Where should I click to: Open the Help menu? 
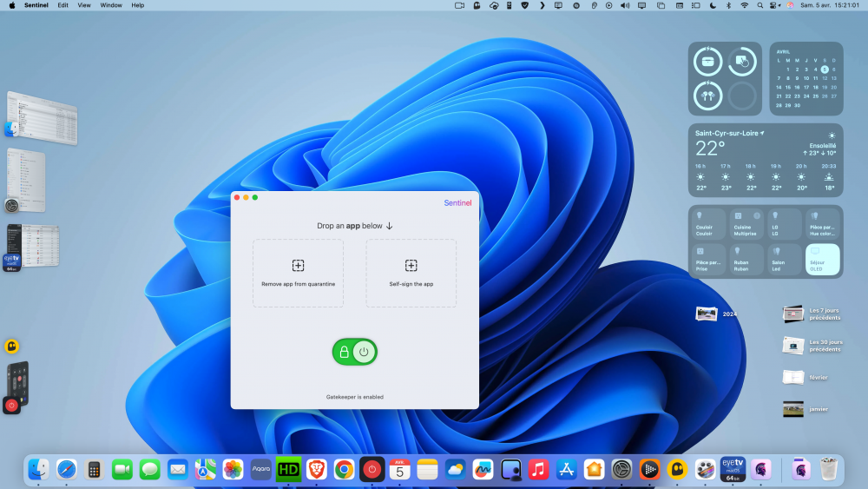click(x=138, y=5)
